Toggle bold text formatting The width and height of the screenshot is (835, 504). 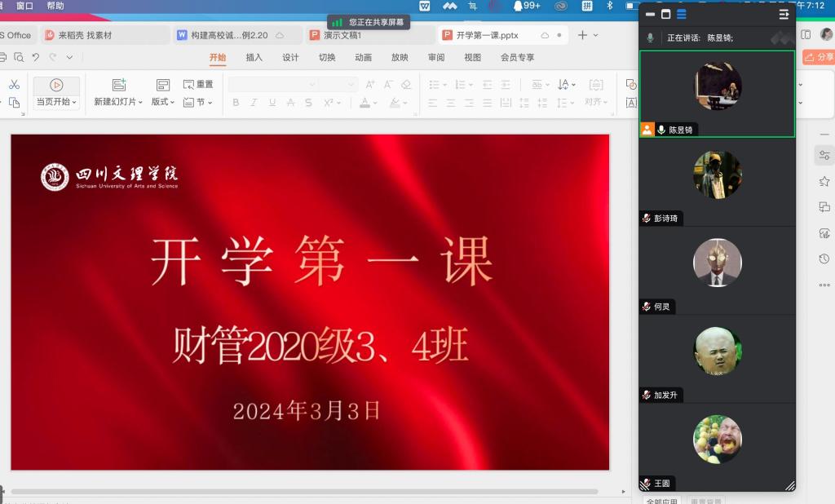pos(236,103)
